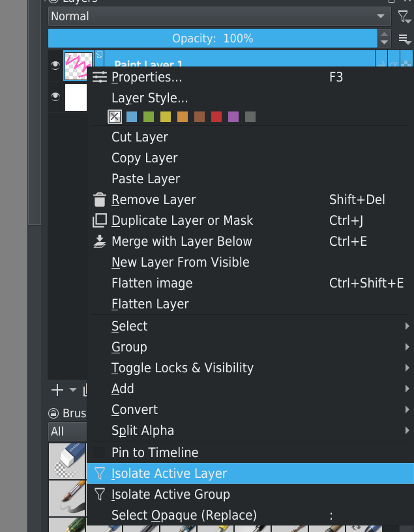414x532 pixels.
Task: Choose the Copy Layer entry
Action: [x=144, y=158]
